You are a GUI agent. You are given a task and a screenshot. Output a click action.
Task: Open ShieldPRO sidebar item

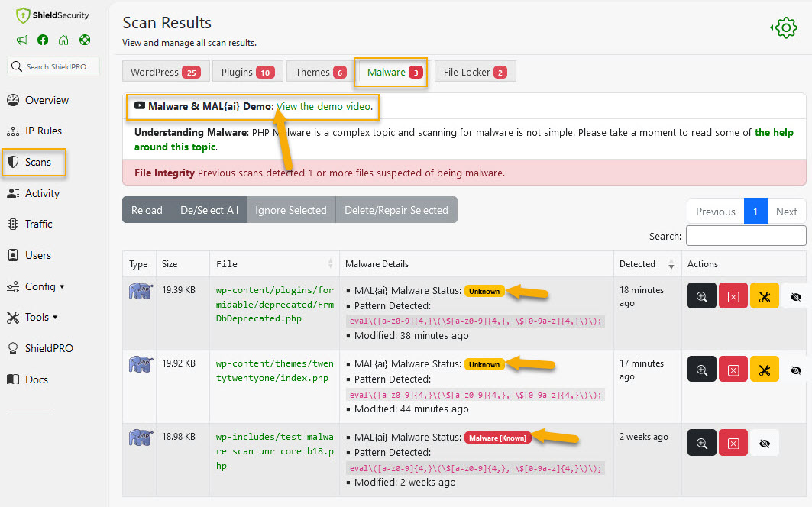40,348
